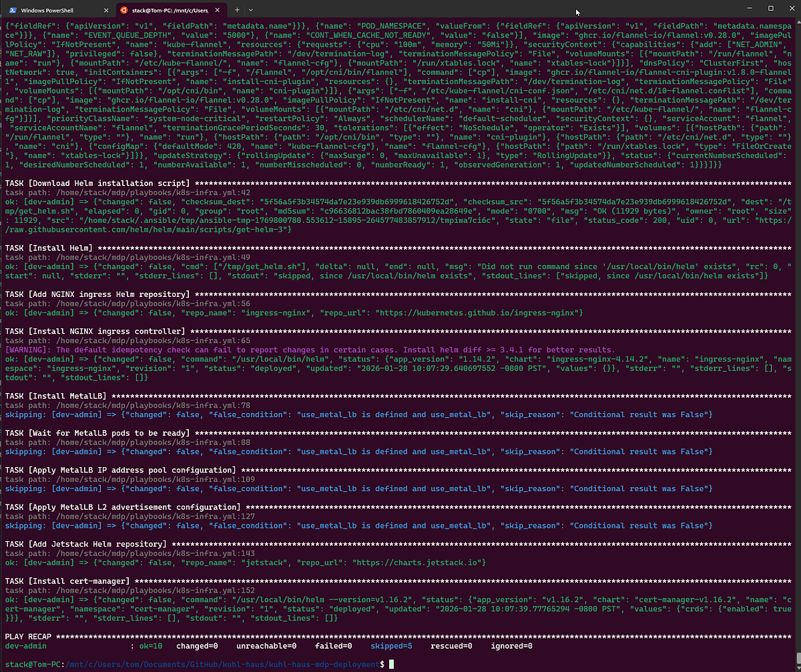This screenshot has width=801, height=672.
Task: Switch to the Windows PowerShell tab
Action: pyautogui.click(x=56, y=10)
